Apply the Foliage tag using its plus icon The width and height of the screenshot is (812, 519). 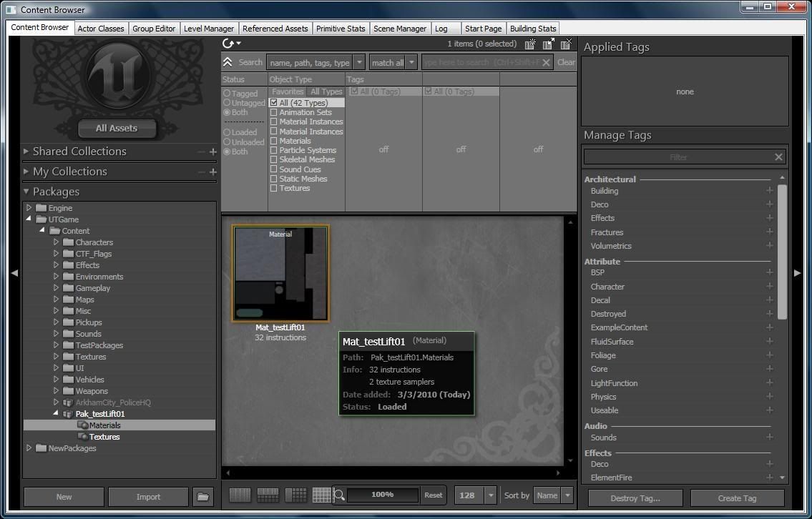pyautogui.click(x=770, y=355)
